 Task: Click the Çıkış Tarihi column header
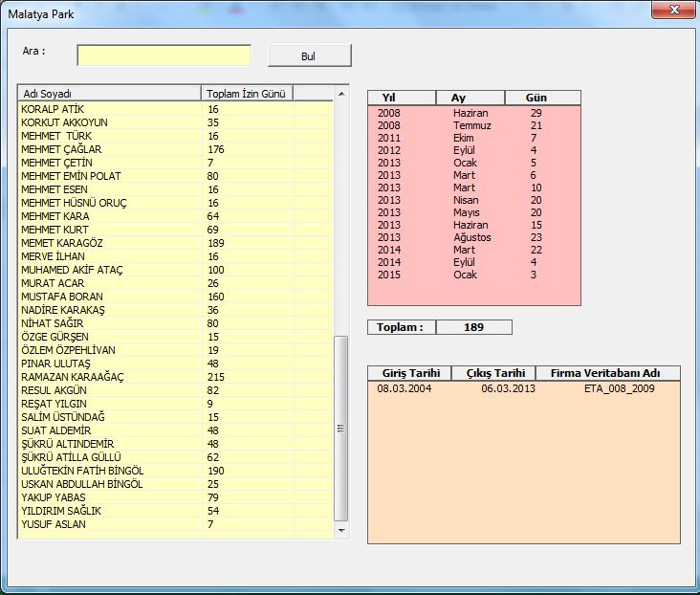[x=493, y=373]
